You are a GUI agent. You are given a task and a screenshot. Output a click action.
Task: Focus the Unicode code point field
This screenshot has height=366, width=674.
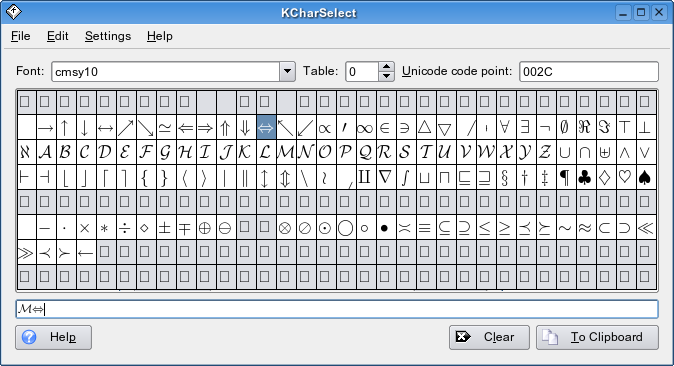click(x=588, y=71)
